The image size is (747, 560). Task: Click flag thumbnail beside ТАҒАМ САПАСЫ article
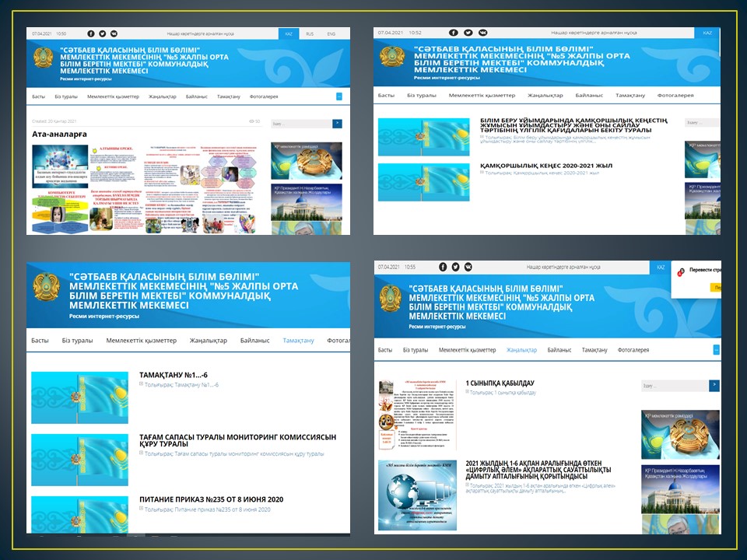coord(79,460)
